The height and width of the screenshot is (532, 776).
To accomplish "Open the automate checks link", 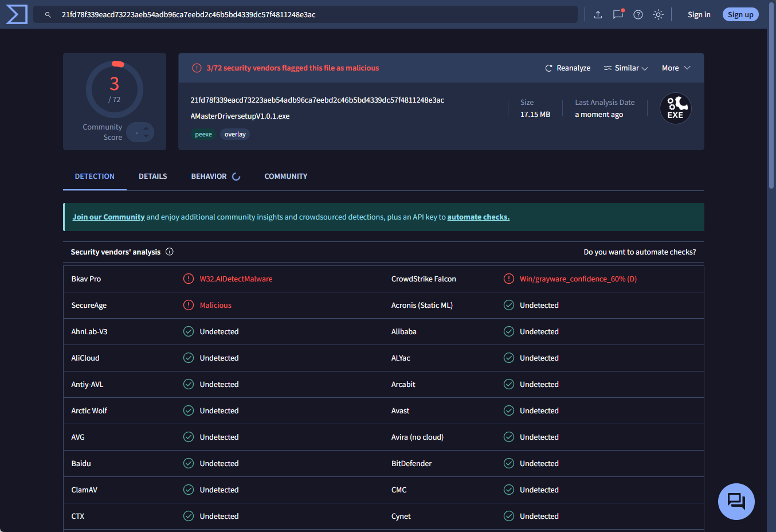I will tap(479, 217).
